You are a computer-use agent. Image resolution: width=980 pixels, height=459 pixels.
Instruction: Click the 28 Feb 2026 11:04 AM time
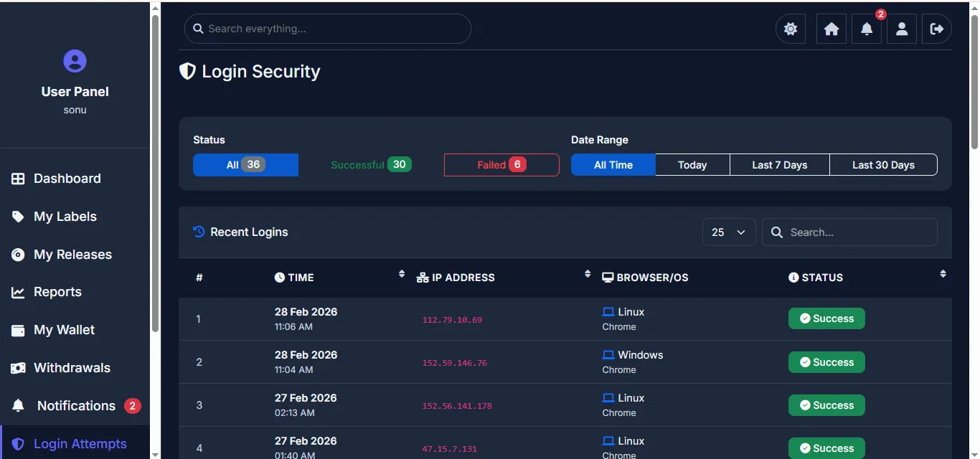click(306, 362)
